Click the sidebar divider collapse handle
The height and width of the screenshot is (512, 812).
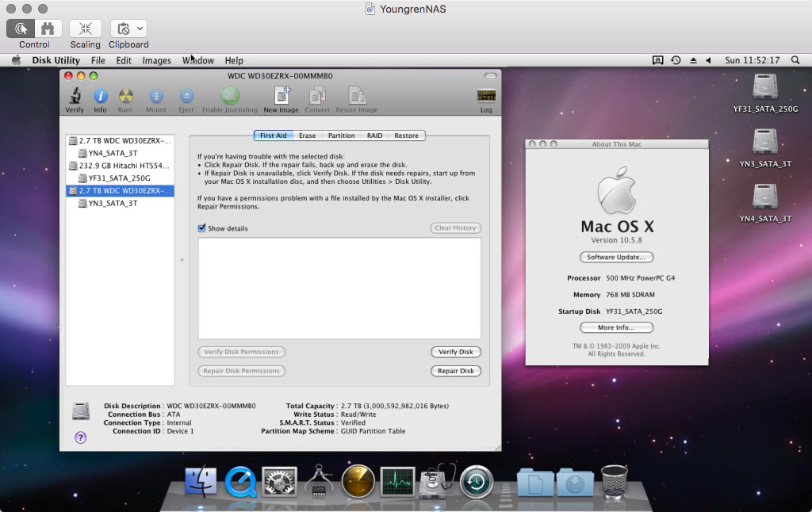click(x=182, y=260)
